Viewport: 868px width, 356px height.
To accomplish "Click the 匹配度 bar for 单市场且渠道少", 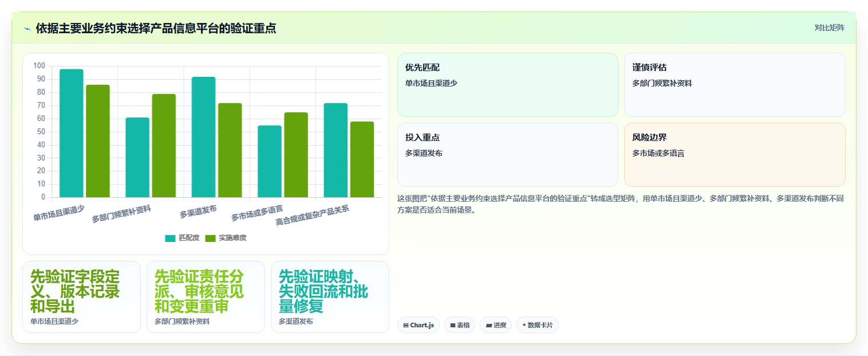I will click(72, 133).
